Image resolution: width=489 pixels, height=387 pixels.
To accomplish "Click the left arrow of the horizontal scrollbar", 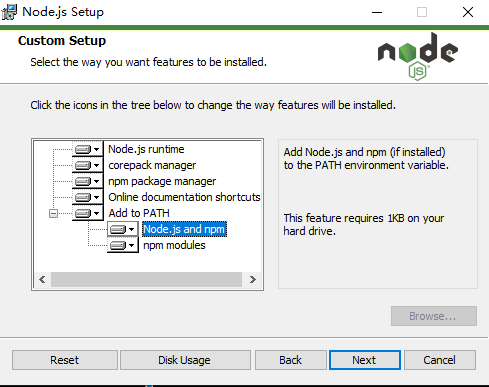I will pos(42,279).
